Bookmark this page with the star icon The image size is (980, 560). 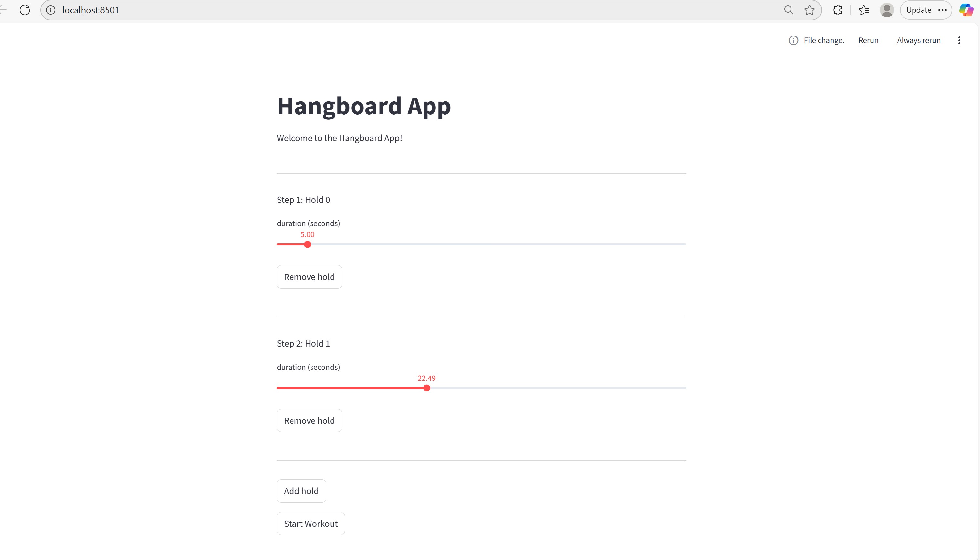809,10
